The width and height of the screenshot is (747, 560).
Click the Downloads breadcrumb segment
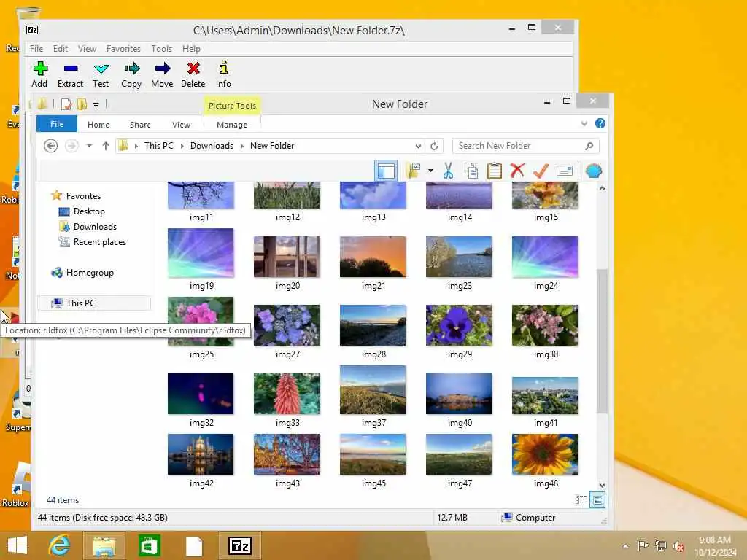[212, 146]
